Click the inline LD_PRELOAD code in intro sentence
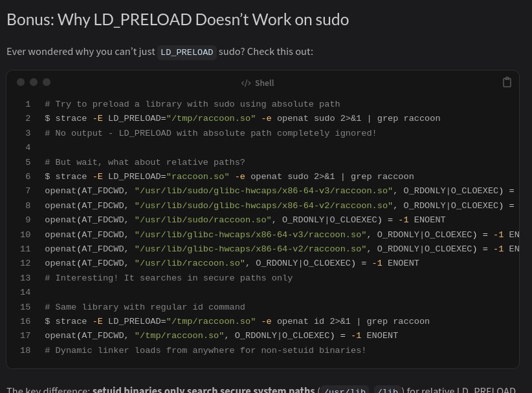 187,52
